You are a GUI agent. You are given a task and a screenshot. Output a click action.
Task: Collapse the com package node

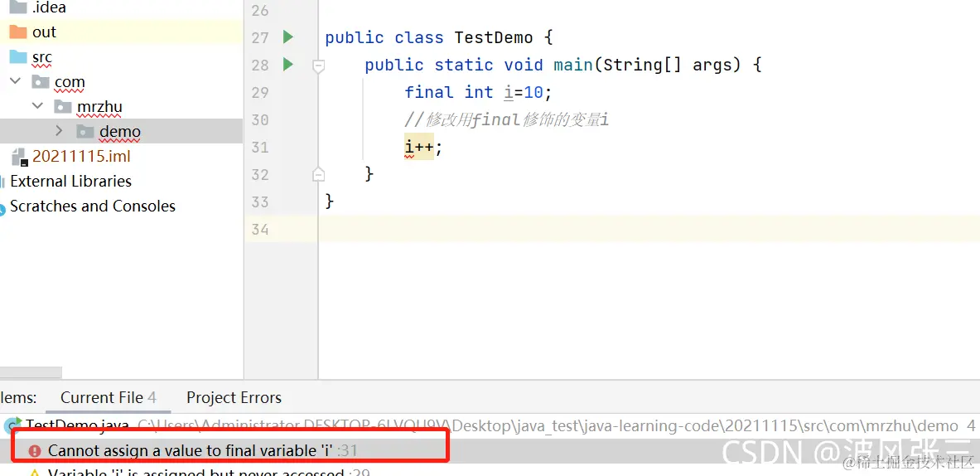[x=16, y=81]
